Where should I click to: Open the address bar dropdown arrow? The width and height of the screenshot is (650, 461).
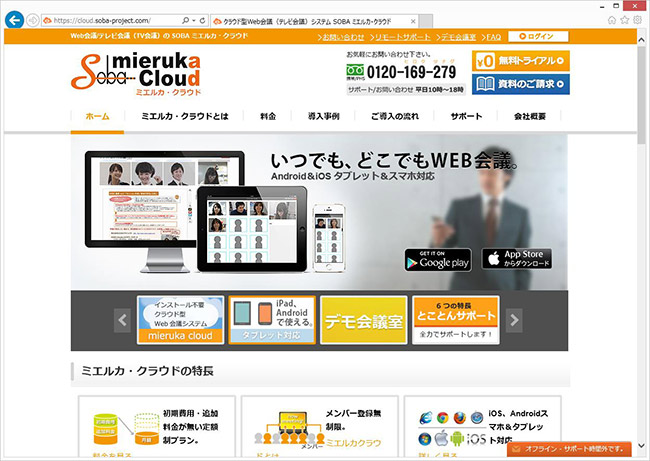pyautogui.click(x=194, y=20)
